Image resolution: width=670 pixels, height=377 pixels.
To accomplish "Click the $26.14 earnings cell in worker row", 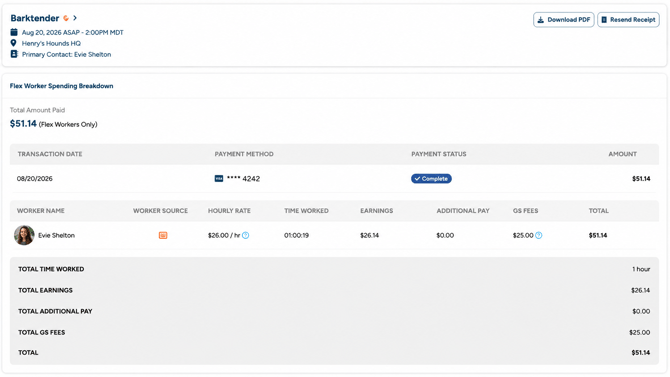I will click(x=369, y=236).
